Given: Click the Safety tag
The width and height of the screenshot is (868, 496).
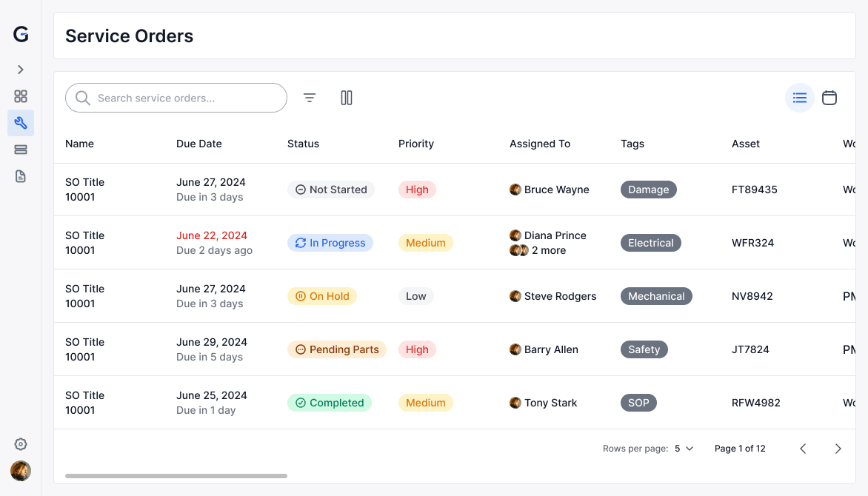Looking at the screenshot, I should point(644,349).
